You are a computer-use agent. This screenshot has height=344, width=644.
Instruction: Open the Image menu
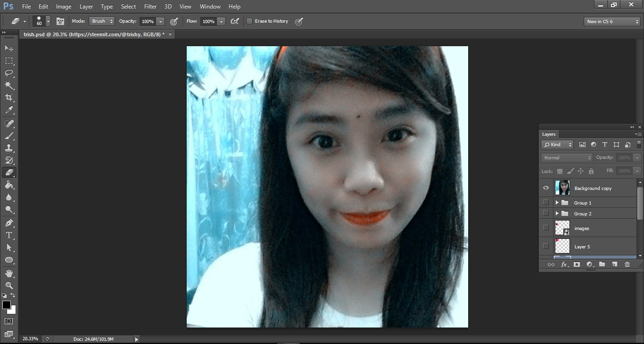pyautogui.click(x=64, y=7)
